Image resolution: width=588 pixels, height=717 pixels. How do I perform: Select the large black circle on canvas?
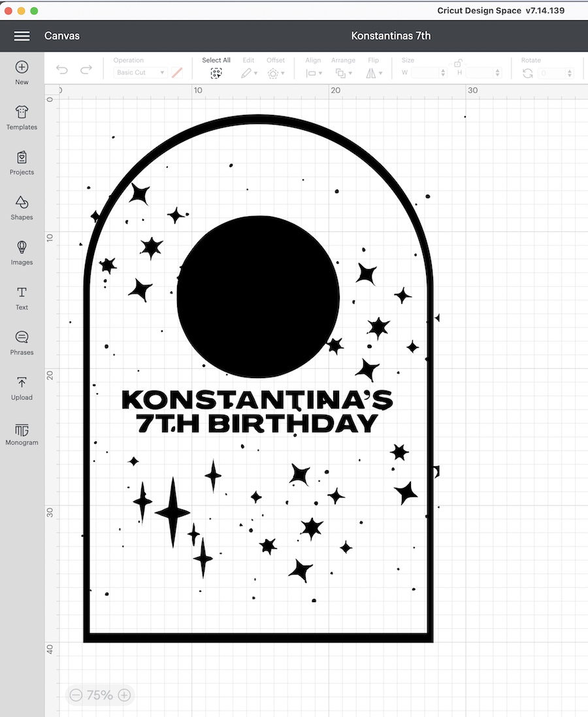258,296
